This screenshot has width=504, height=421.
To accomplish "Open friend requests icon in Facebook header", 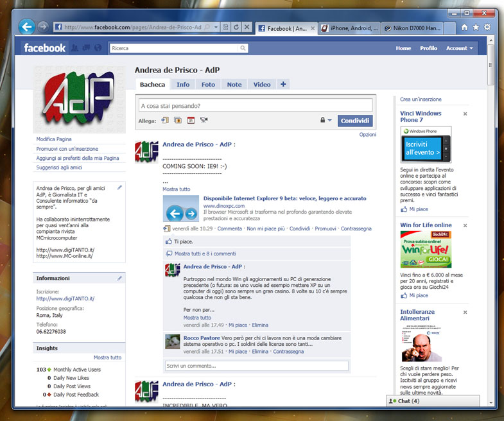I will [74, 48].
